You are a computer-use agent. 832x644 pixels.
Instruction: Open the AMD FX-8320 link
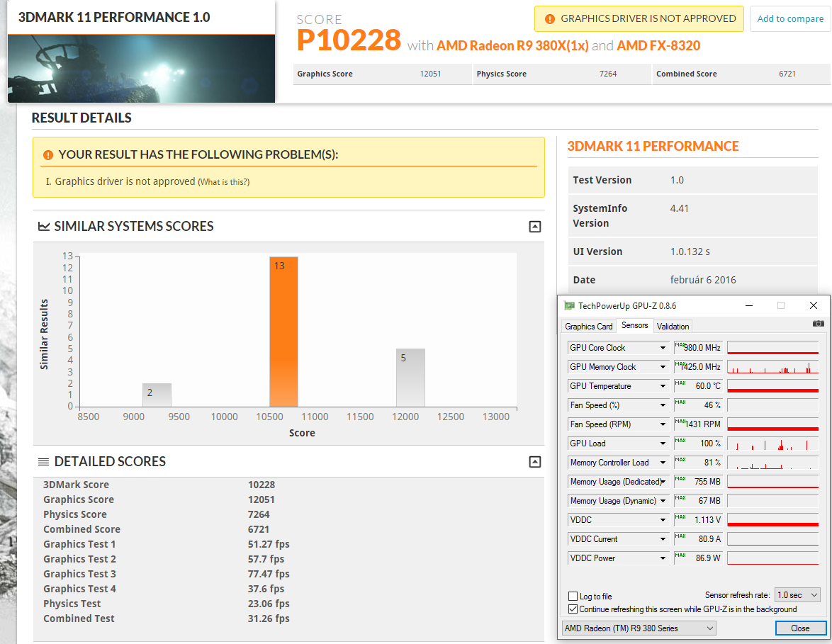click(658, 45)
